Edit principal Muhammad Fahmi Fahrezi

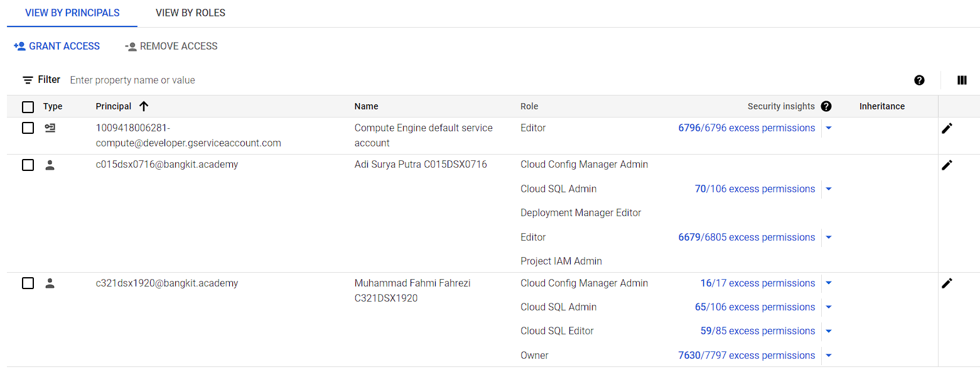[x=947, y=283]
